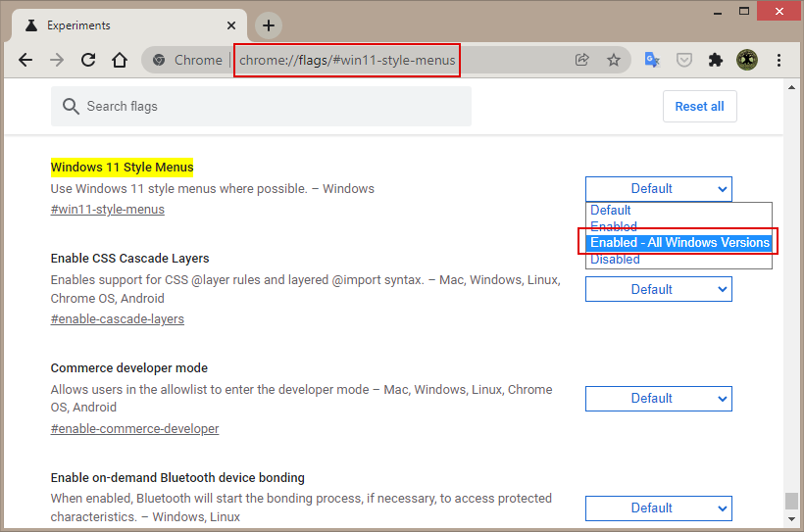This screenshot has width=804, height=532.
Task: Open Chrome's three-dot menu
Action: tap(779, 60)
